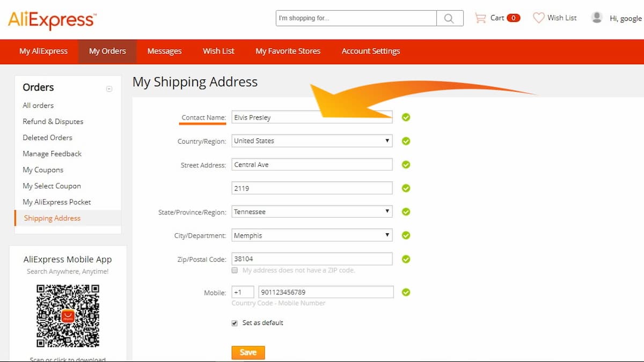Open Refund & Disputes link
644x362 pixels.
[x=53, y=122]
